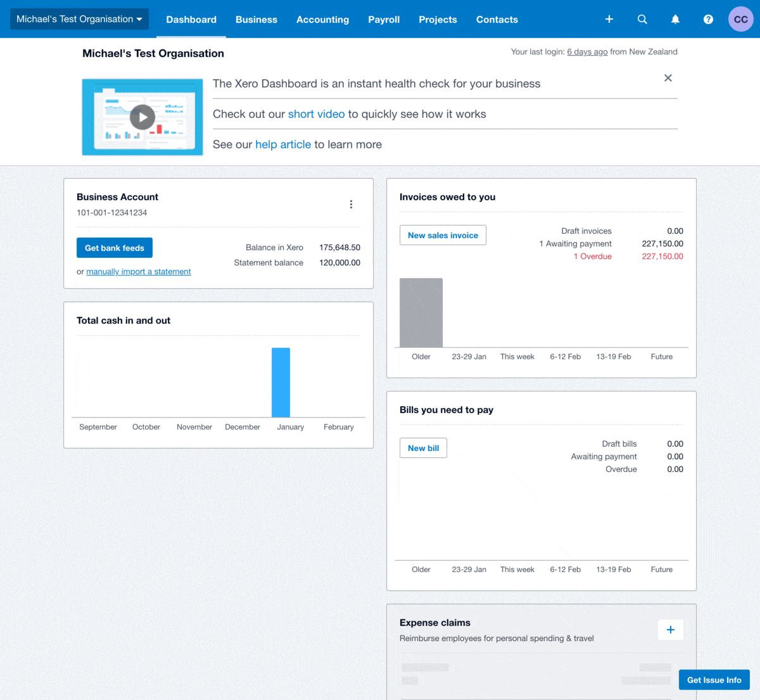Click the Bills you need to pay heading
Screen dimensions: 760x700
point(446,410)
